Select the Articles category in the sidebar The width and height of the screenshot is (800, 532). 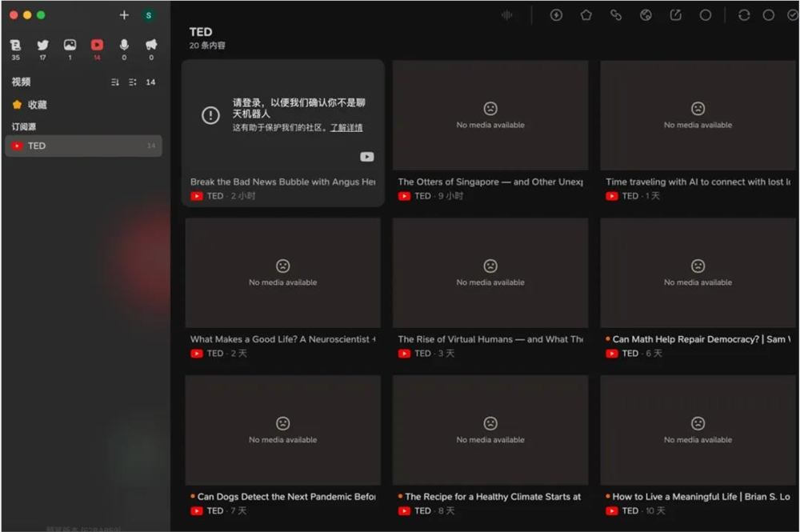(x=15, y=47)
